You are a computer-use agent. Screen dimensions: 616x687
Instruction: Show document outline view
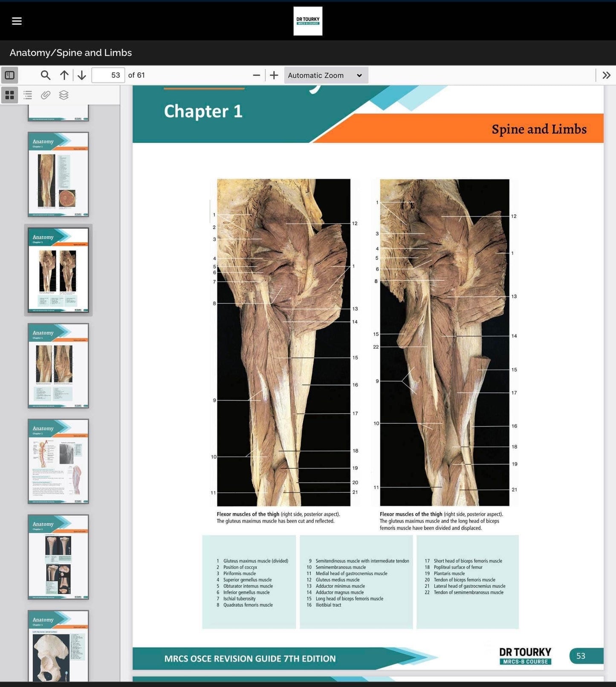(28, 95)
